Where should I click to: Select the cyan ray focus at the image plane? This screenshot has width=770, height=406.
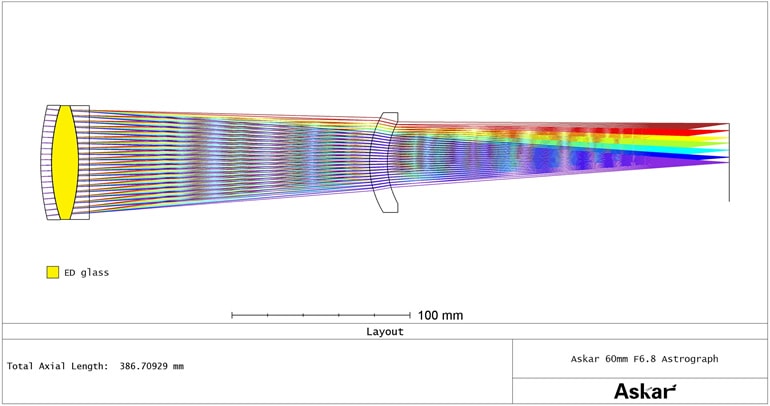(x=724, y=149)
